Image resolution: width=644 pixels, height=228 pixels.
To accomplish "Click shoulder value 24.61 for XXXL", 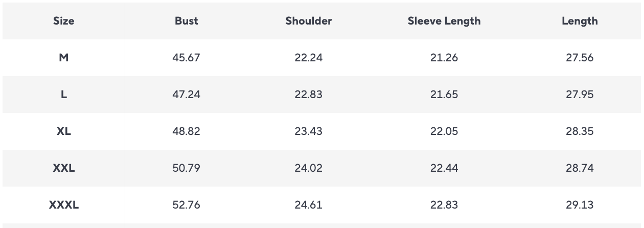I will [x=309, y=205].
